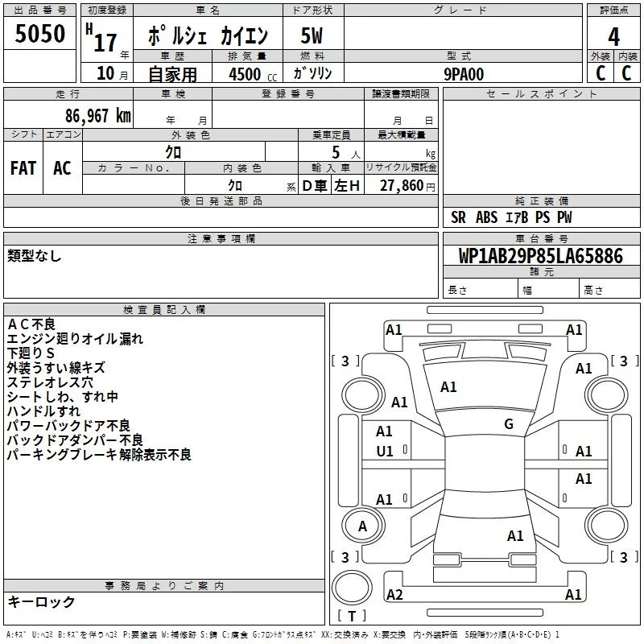Select the note パワーバックドア不良
The width and height of the screenshot is (644, 644).
pyautogui.click(x=68, y=425)
